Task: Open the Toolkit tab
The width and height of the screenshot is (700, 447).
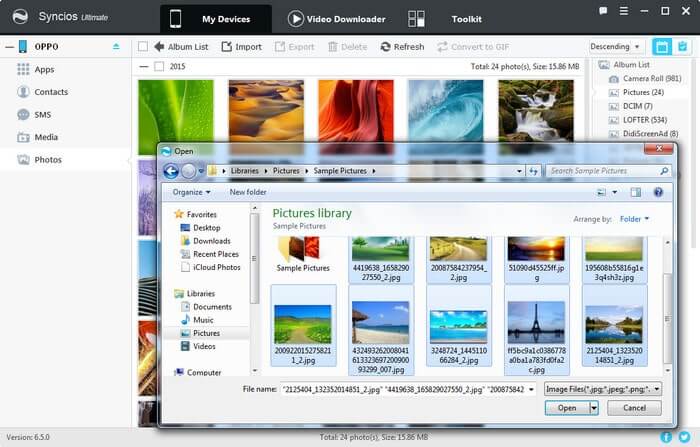Action: pyautogui.click(x=445, y=19)
